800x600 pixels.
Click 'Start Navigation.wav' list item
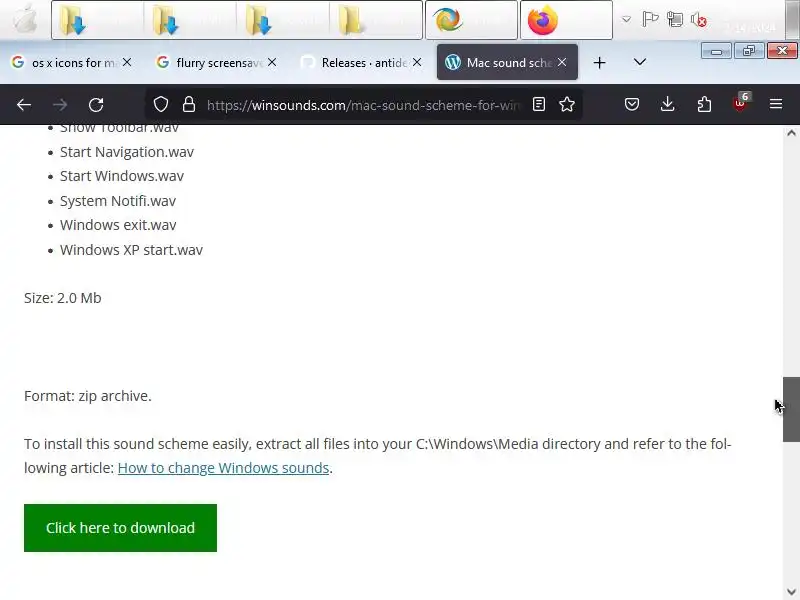[127, 152]
